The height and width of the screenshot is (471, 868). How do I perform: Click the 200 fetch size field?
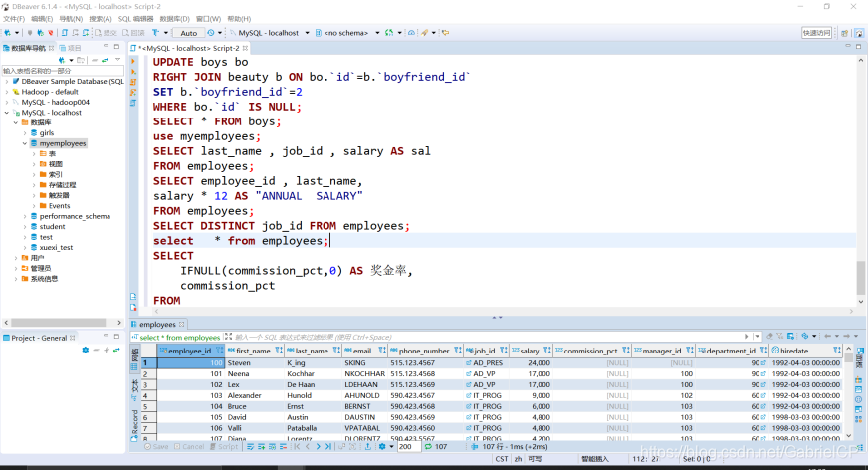pos(408,447)
